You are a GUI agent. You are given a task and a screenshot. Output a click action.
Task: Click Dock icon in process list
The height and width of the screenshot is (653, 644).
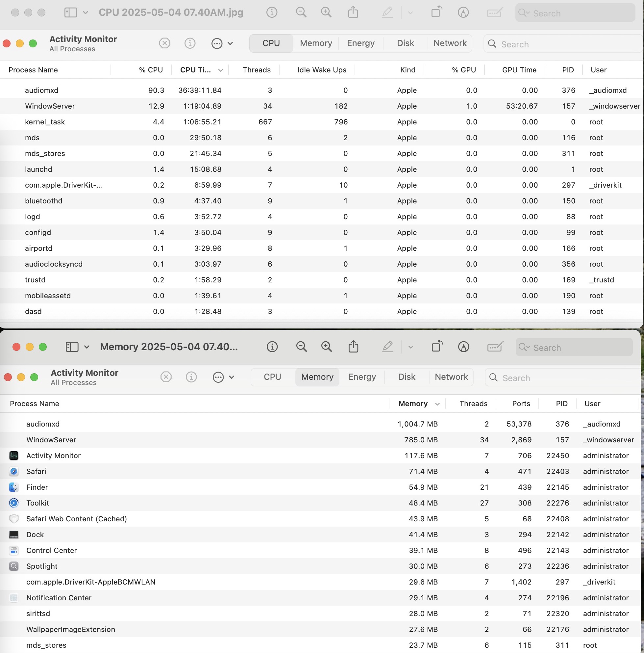(14, 535)
